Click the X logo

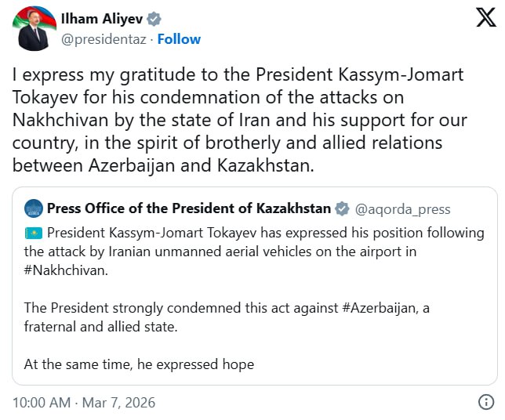point(485,19)
